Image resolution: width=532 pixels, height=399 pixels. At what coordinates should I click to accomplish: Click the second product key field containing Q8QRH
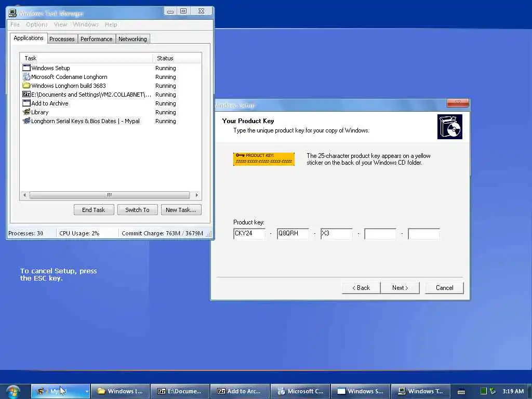tap(293, 234)
